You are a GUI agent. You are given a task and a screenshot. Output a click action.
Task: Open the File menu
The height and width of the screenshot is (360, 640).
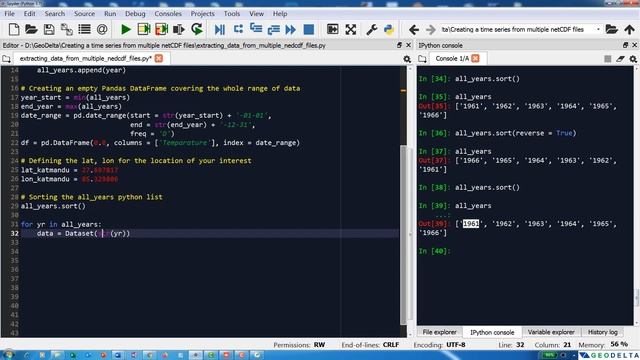pyautogui.click(x=9, y=13)
